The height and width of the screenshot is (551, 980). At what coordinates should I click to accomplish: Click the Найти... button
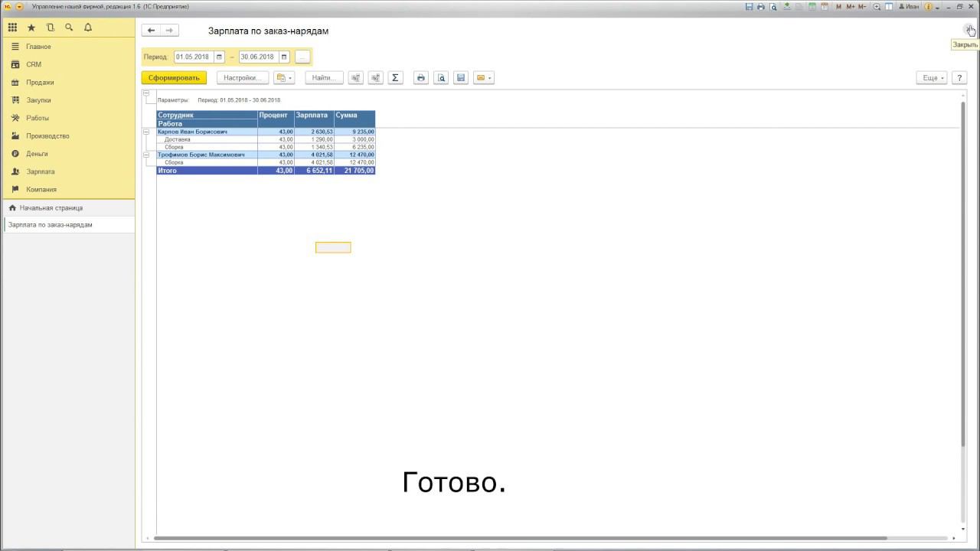pos(324,77)
